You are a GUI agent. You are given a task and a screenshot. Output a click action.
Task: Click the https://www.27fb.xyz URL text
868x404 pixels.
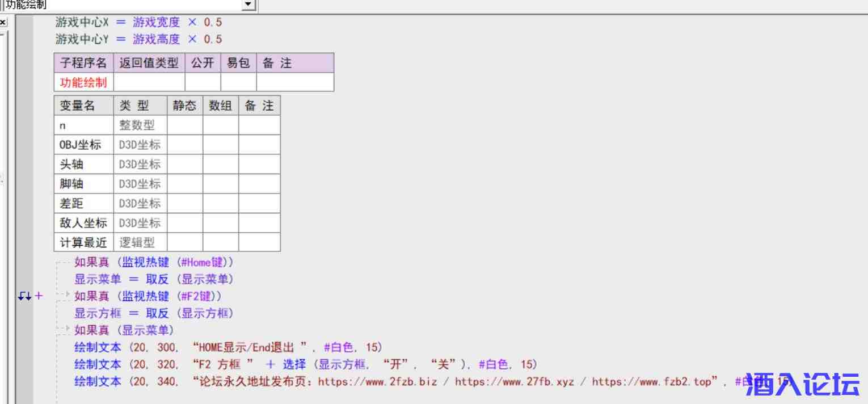coord(514,381)
